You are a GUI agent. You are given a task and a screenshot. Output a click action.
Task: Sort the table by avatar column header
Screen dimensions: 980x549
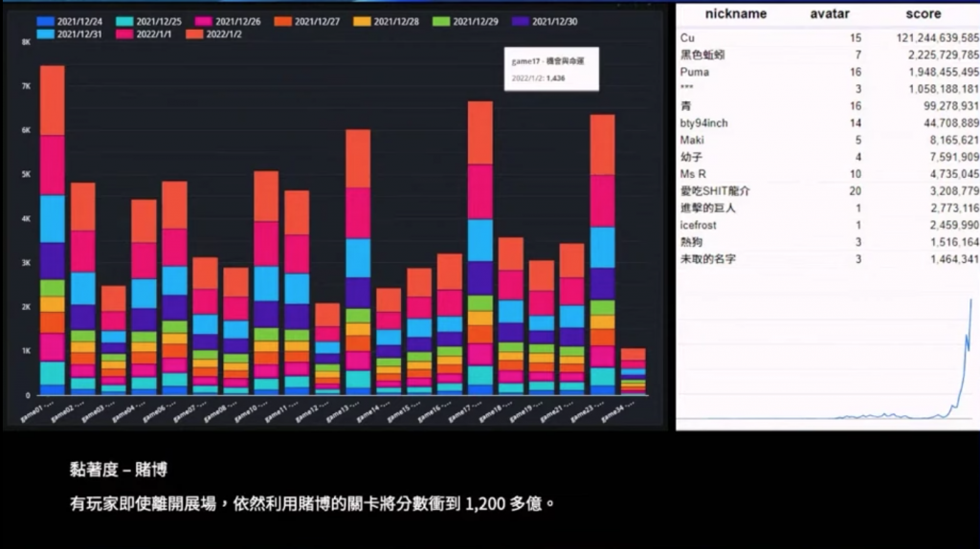coord(830,13)
